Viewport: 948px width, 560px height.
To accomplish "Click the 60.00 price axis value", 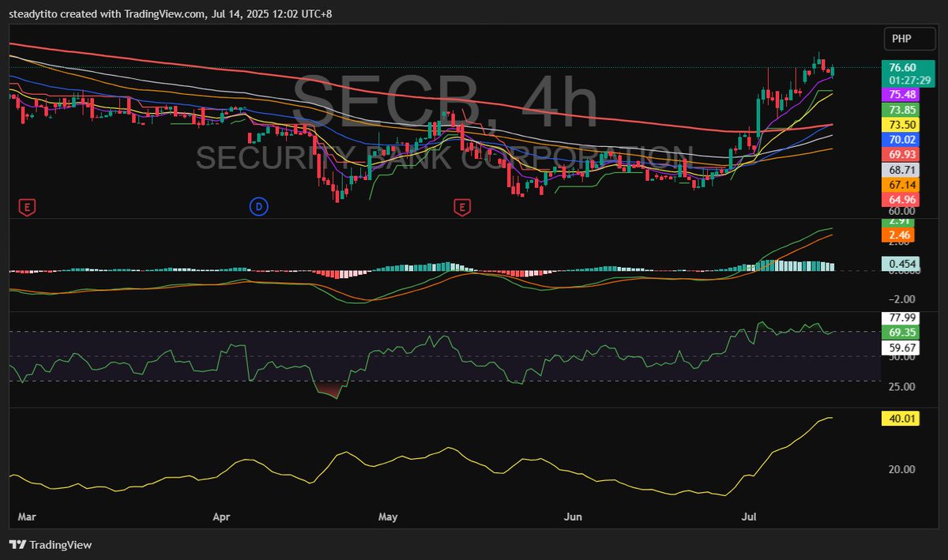I will coord(901,212).
